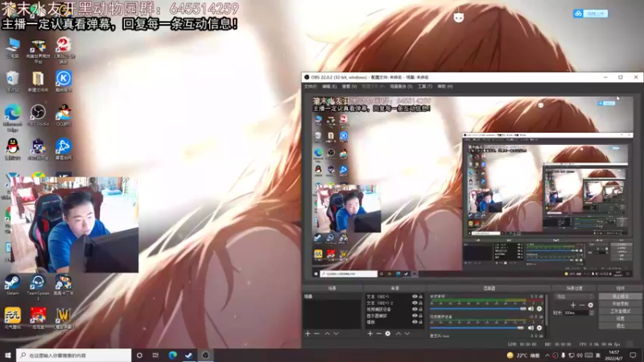
Task: Move the selected source up
Action: [398, 334]
